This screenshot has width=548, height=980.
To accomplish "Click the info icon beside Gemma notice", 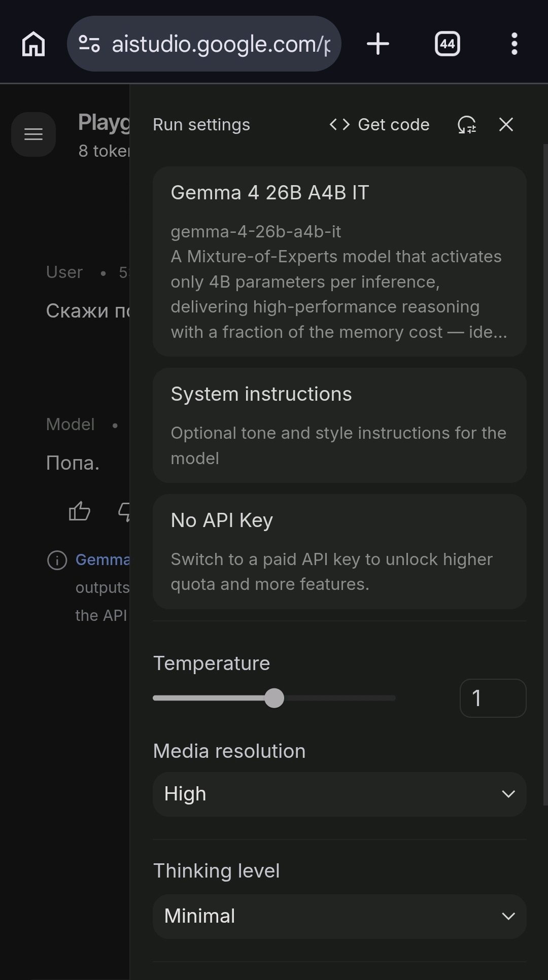I will click(x=57, y=560).
